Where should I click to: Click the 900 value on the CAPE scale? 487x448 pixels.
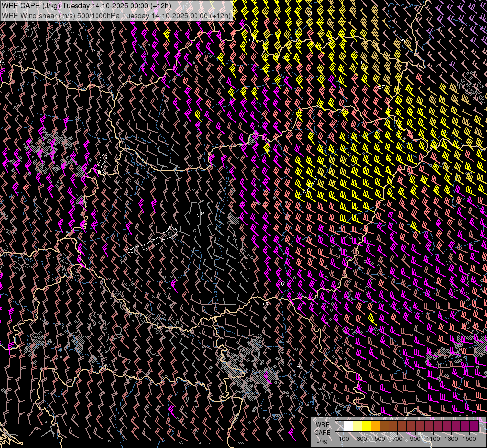click(415, 439)
